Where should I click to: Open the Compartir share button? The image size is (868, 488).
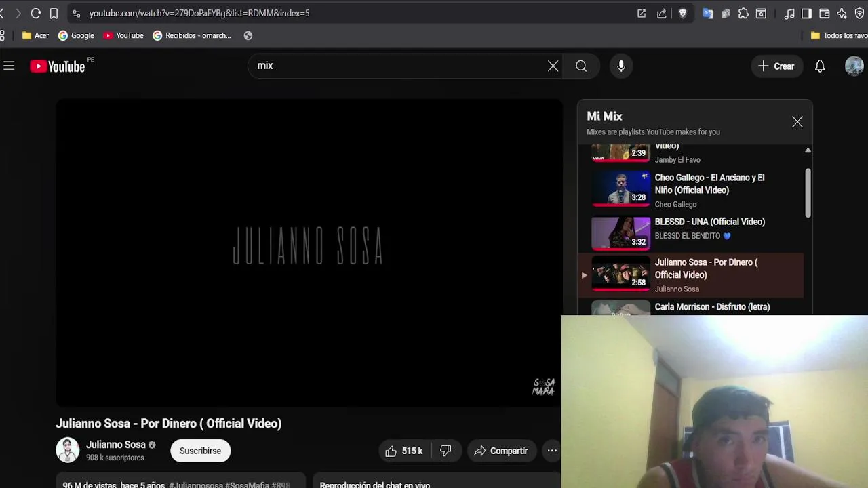click(501, 451)
